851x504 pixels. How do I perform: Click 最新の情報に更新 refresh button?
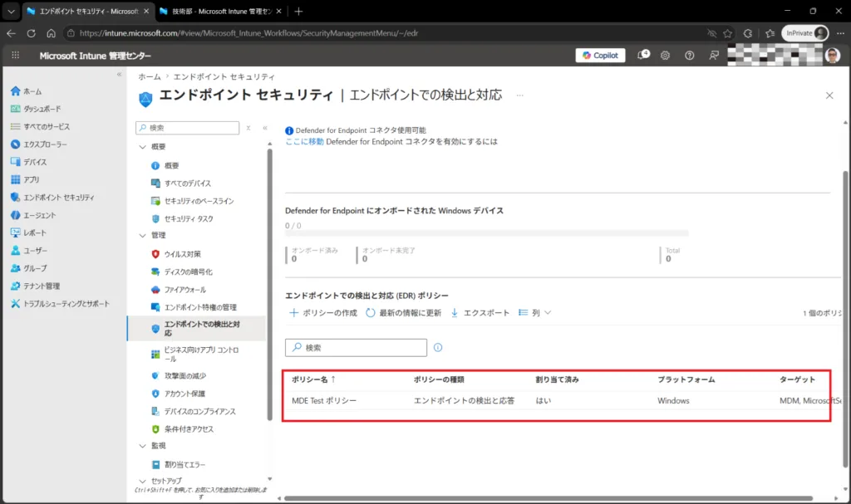tap(403, 312)
